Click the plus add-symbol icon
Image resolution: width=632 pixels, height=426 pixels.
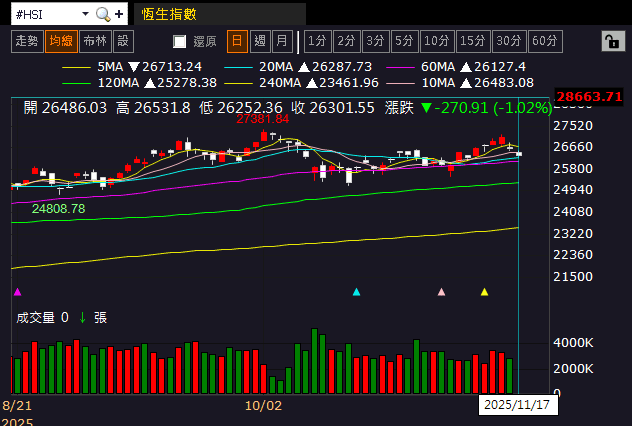pyautogui.click(x=119, y=15)
